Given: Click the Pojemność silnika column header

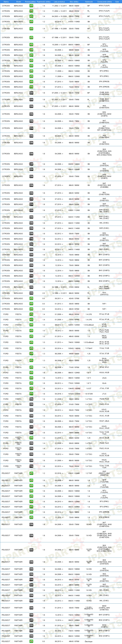Looking at the screenshot, I should click(x=44, y=2).
